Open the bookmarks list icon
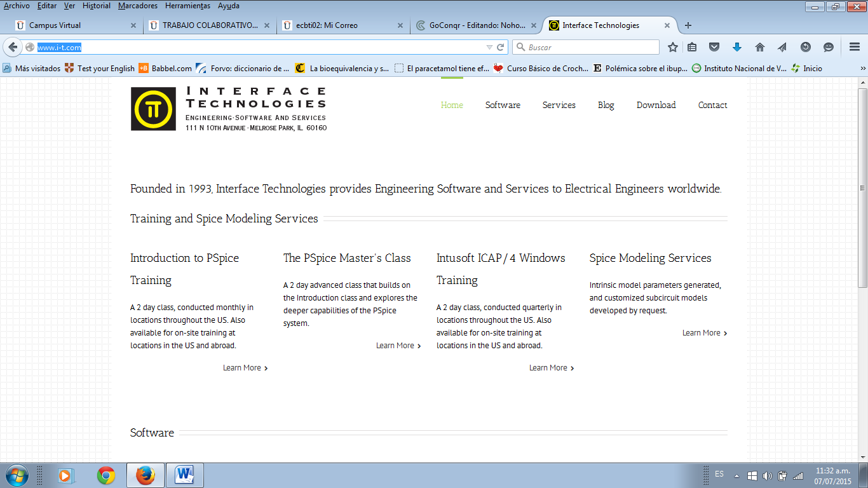The height and width of the screenshot is (488, 868). 692,47
